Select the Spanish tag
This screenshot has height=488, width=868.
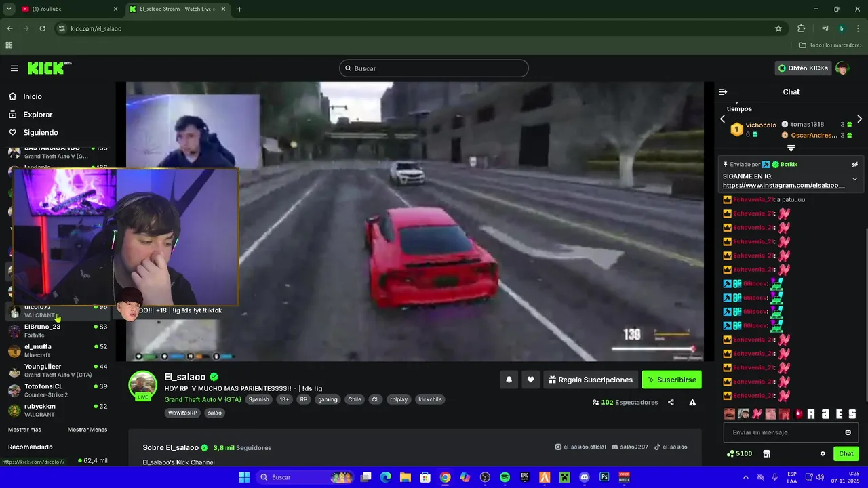(x=258, y=399)
